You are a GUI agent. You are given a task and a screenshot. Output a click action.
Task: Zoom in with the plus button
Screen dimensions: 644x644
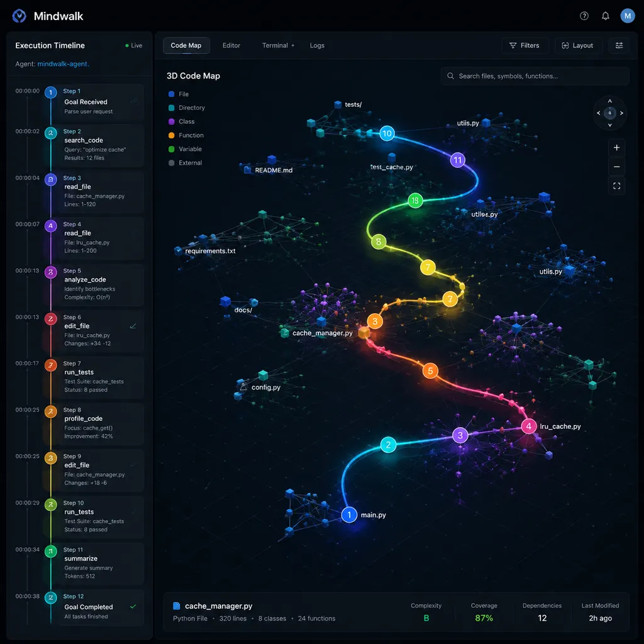(x=616, y=147)
